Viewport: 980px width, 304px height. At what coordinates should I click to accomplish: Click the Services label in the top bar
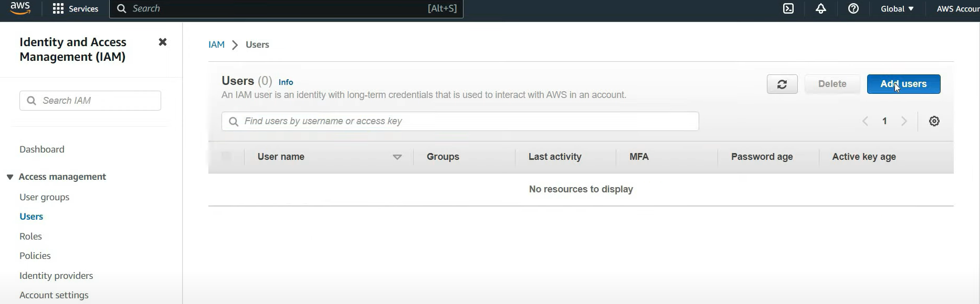(83, 9)
